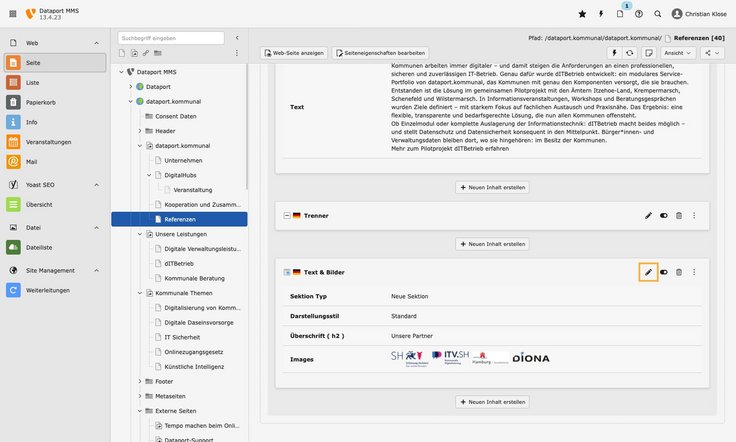Toggle visibility of Text & Bilder element
This screenshot has width=736, height=442.
coord(664,272)
